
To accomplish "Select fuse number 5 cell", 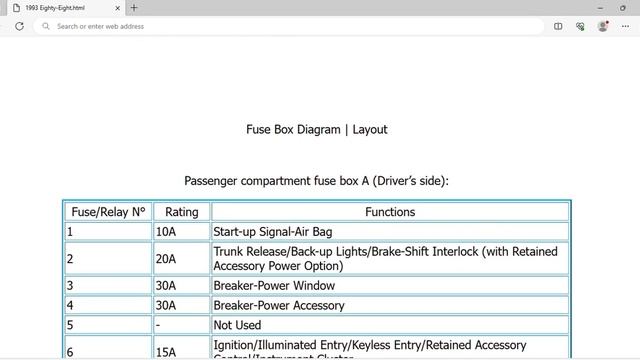I will pos(108,325).
